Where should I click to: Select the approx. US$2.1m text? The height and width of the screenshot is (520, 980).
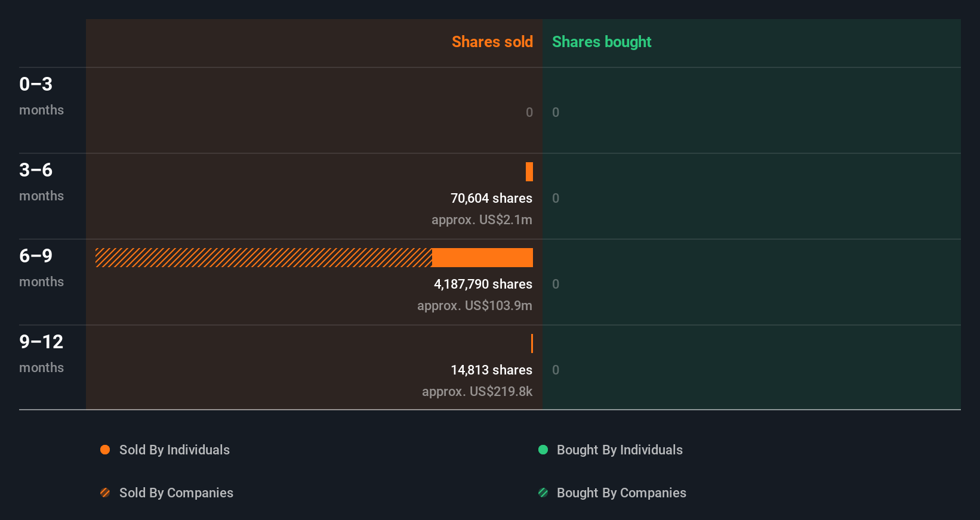(482, 219)
